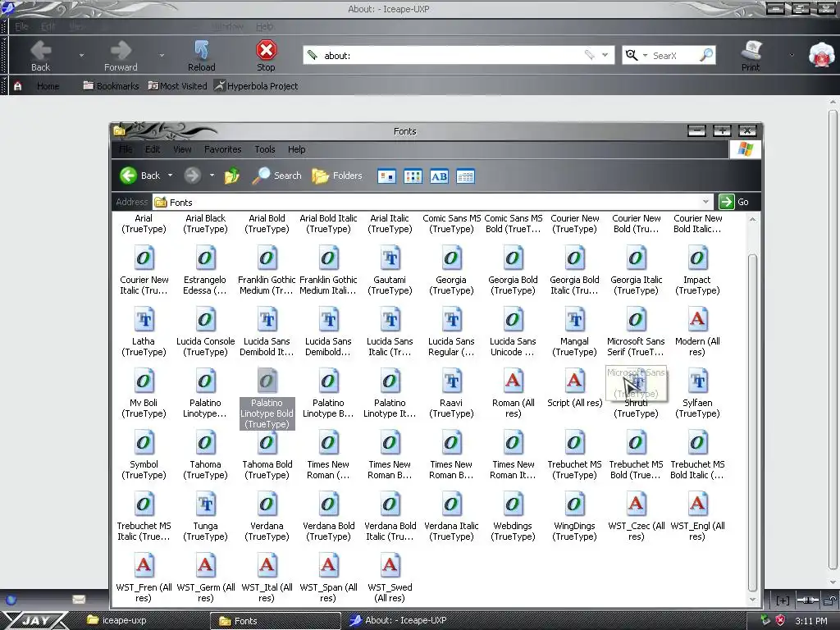Switch to Large Icons view
Screen dimensions: 840x630
(386, 176)
